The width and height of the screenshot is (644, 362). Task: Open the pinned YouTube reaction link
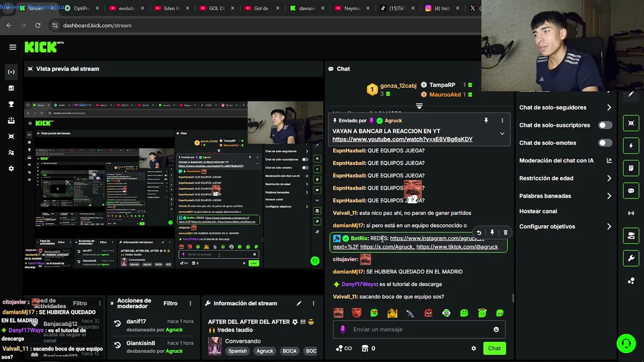tap(403, 139)
